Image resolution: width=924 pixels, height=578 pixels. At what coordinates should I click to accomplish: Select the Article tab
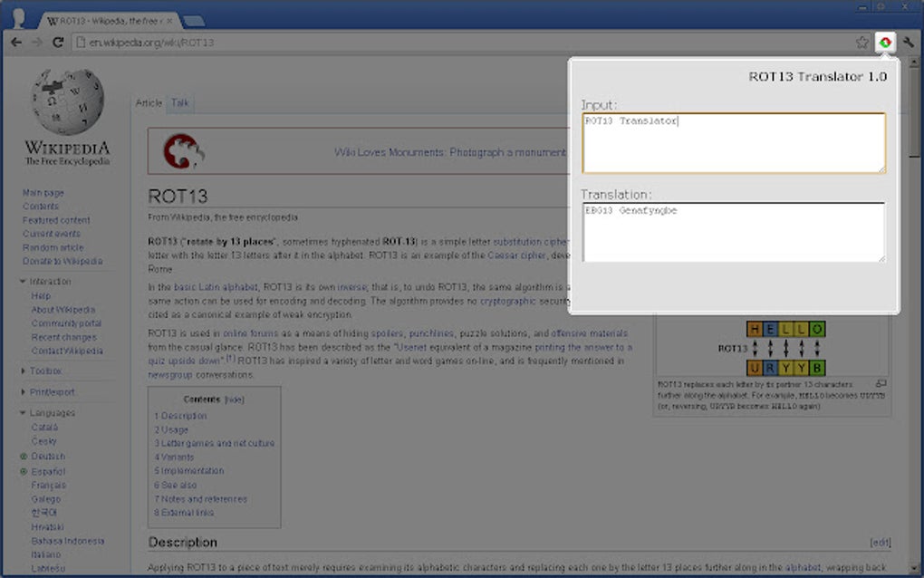pos(149,103)
